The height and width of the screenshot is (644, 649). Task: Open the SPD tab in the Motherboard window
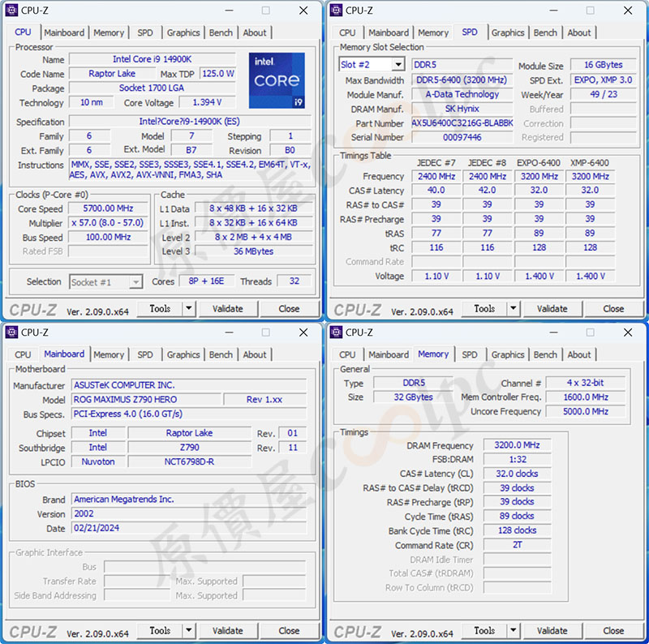(145, 354)
